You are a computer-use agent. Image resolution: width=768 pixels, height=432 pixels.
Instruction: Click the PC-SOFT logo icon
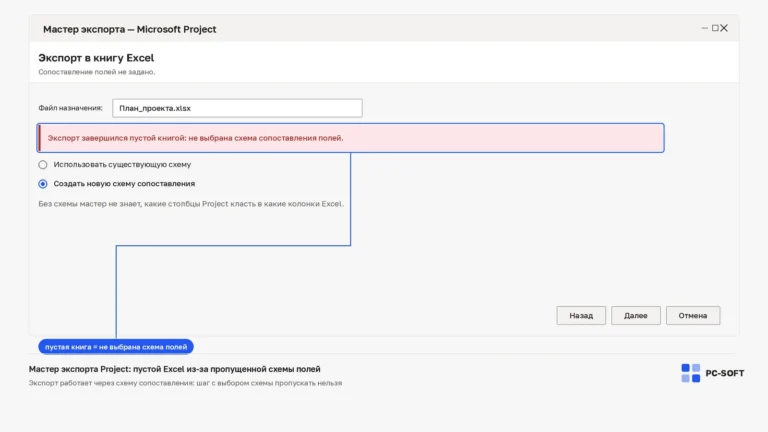pos(691,373)
